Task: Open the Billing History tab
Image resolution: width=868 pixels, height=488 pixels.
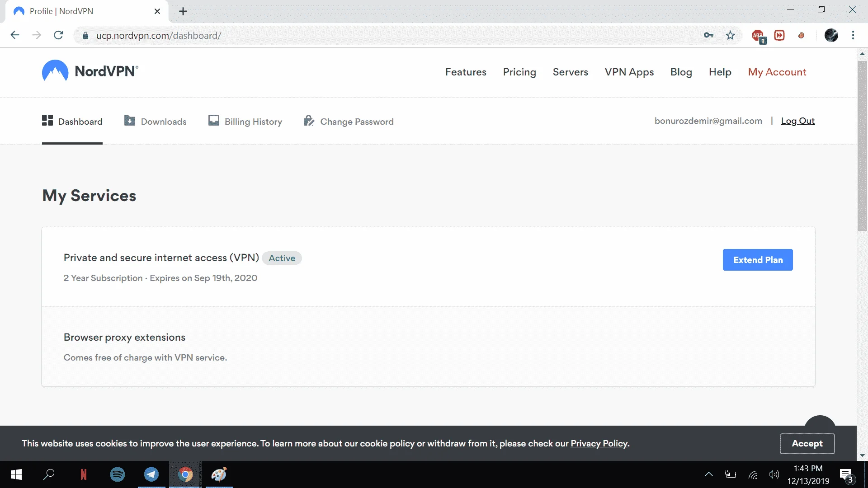Action: tap(245, 121)
